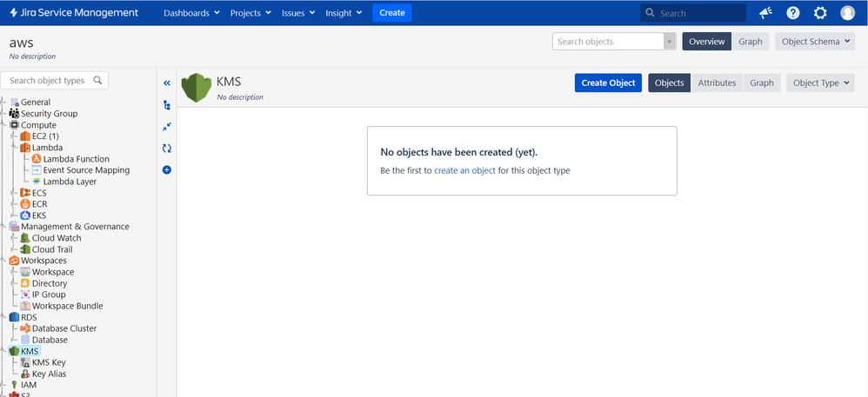Click the Lambda Function icon
The width and height of the screenshot is (868, 397).
[x=37, y=159]
